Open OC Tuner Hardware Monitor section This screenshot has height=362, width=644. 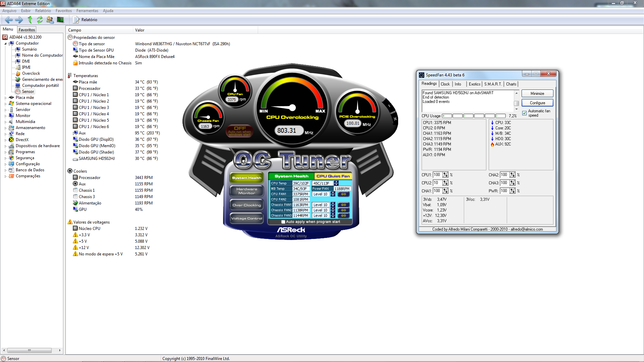[x=247, y=191]
